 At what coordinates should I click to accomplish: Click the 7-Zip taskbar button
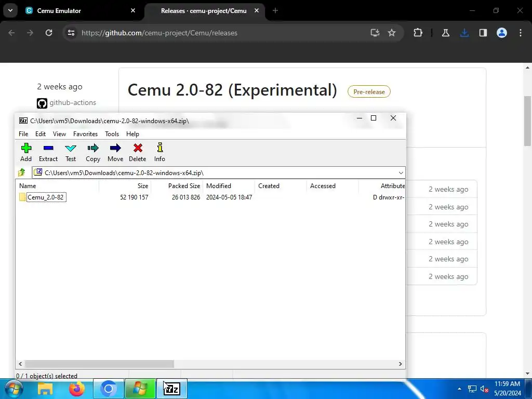171,389
